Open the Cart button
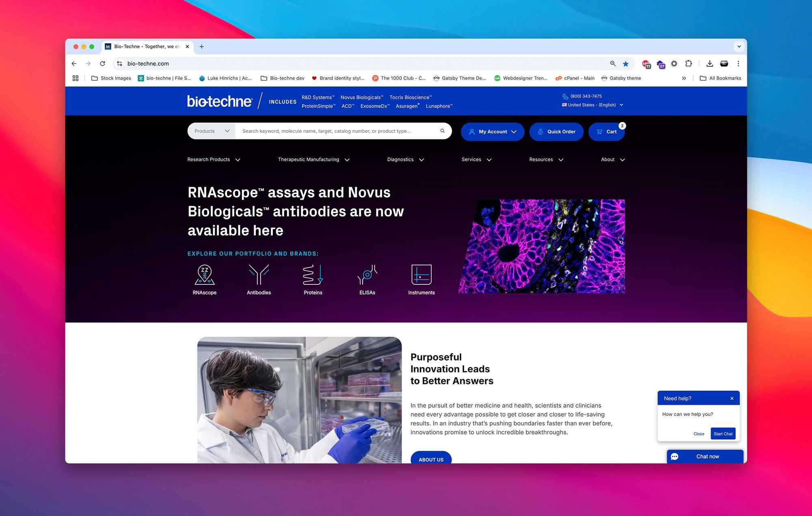This screenshot has width=812, height=516. [x=607, y=132]
